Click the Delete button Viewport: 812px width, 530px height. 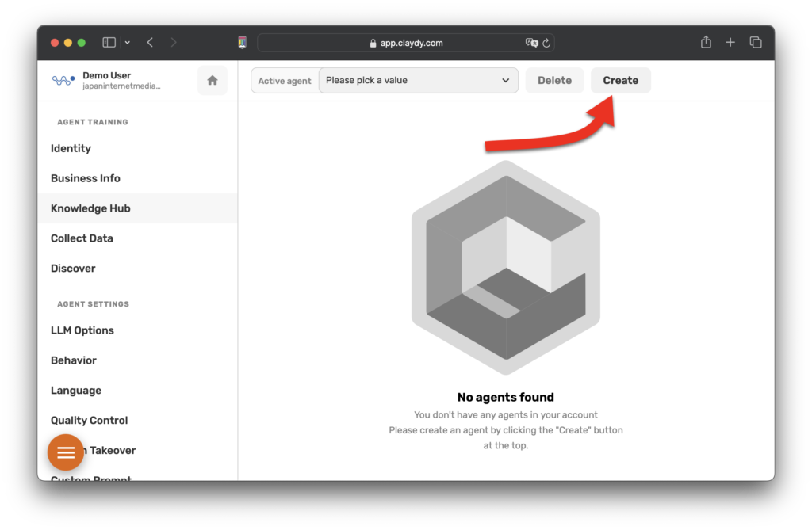[x=554, y=80]
